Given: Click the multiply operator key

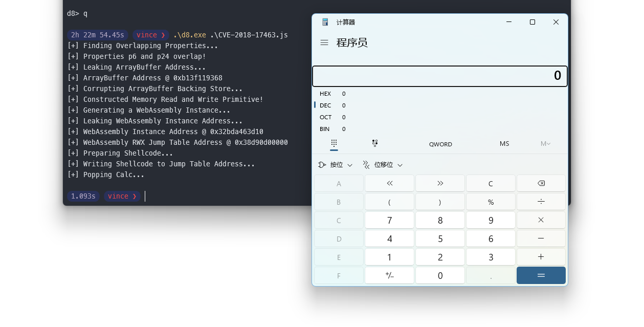Looking at the screenshot, I should pos(541,220).
